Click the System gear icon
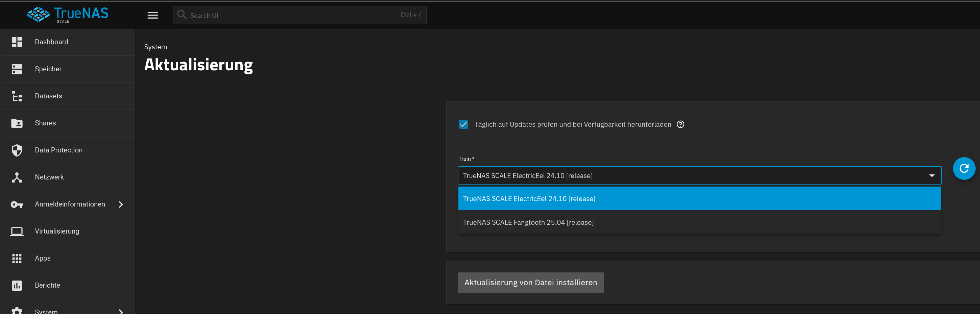 coord(17,311)
